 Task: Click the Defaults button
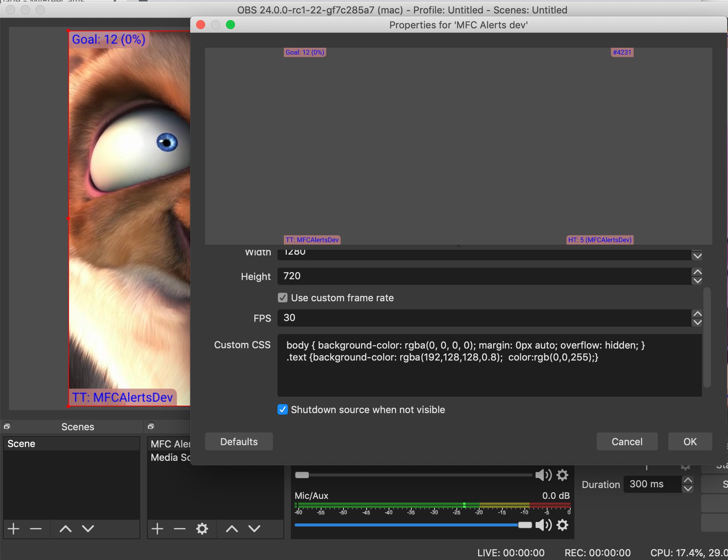[239, 441]
